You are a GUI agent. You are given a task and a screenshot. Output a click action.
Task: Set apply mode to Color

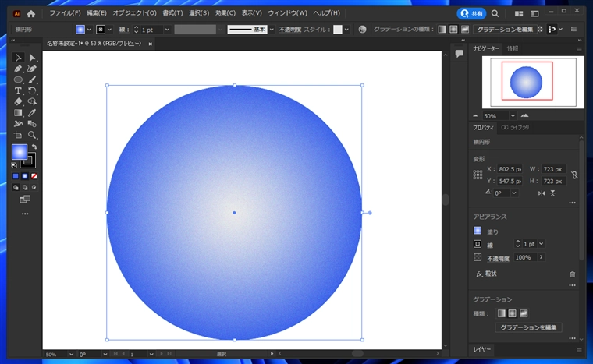point(16,176)
